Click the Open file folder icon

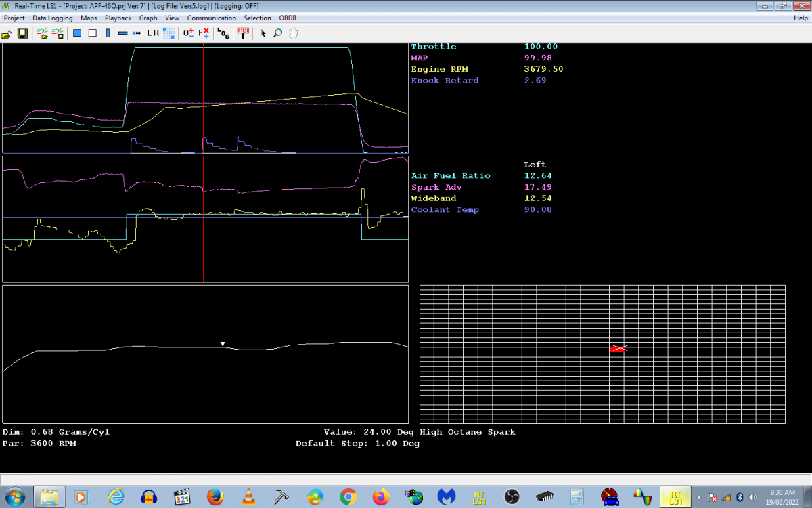[7, 33]
